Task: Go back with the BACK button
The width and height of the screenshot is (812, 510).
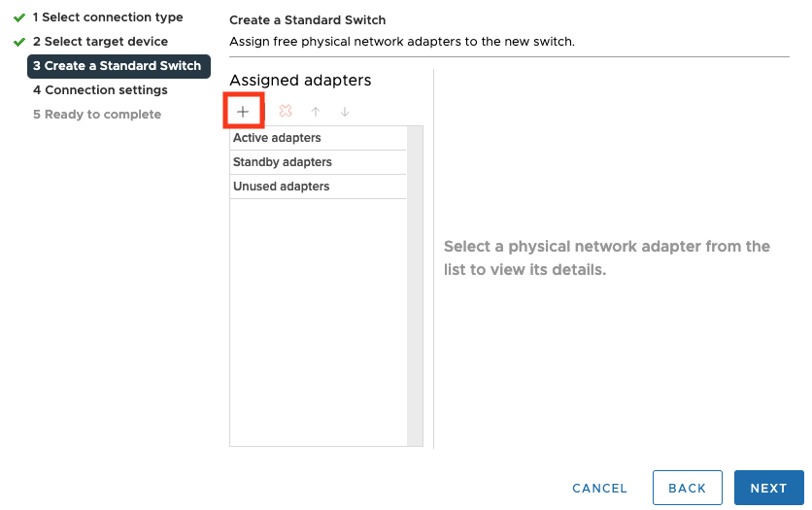Action: point(687,488)
